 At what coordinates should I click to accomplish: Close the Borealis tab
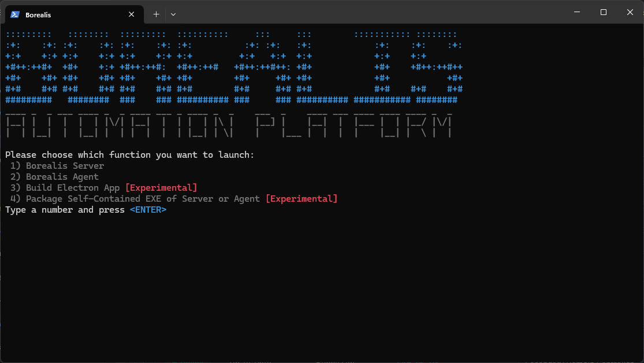click(132, 14)
